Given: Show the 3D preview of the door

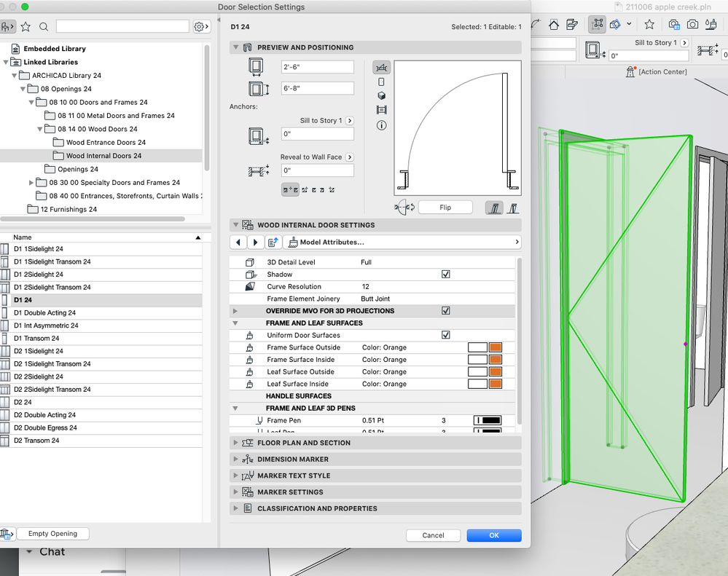Looking at the screenshot, I should (x=381, y=95).
